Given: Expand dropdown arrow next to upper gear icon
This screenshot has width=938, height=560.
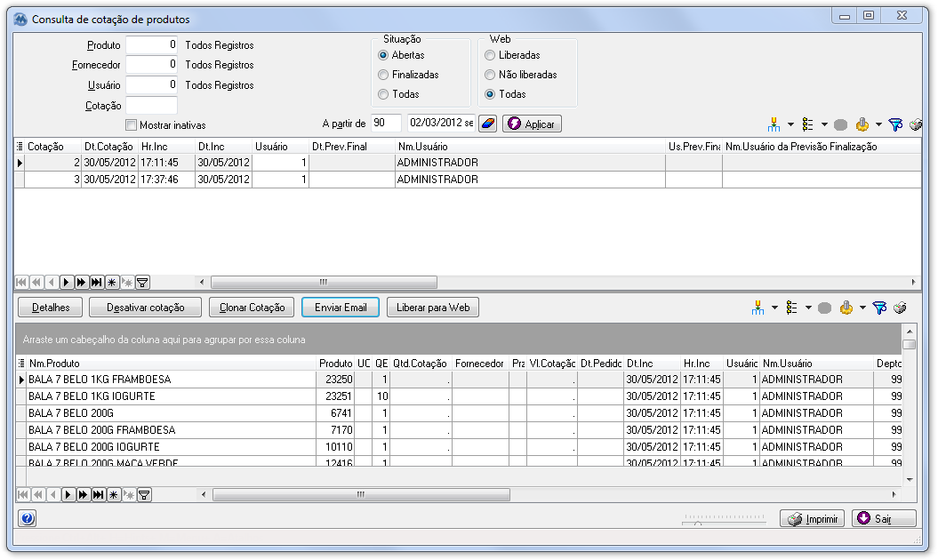Looking at the screenshot, I should [878, 124].
